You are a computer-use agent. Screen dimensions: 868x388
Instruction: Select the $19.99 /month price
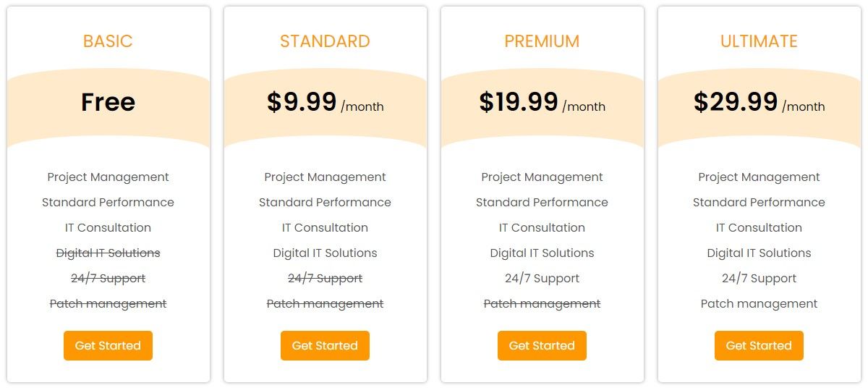pyautogui.click(x=542, y=103)
